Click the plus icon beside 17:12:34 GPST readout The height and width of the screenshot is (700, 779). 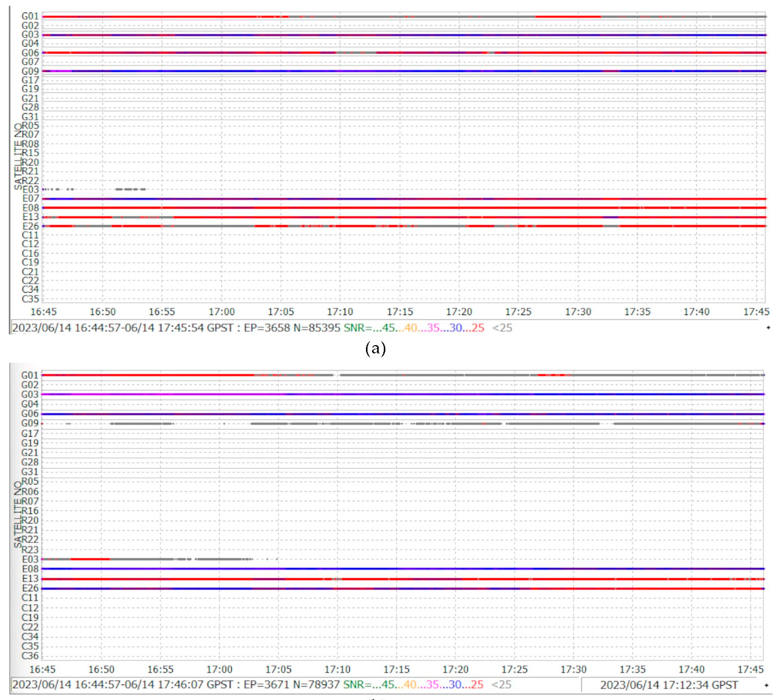tap(766, 685)
